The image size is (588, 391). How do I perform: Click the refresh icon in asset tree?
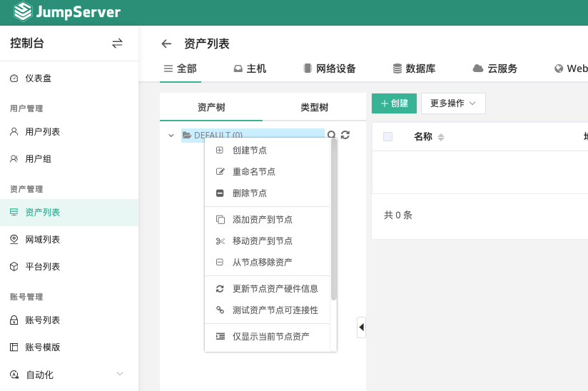[x=345, y=135]
